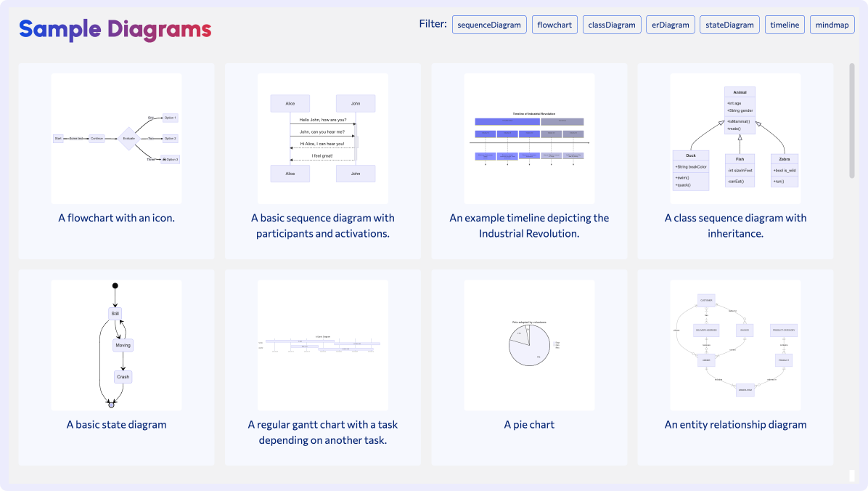The height and width of the screenshot is (491, 868).
Task: Select the flowchart filter
Action: (x=554, y=25)
